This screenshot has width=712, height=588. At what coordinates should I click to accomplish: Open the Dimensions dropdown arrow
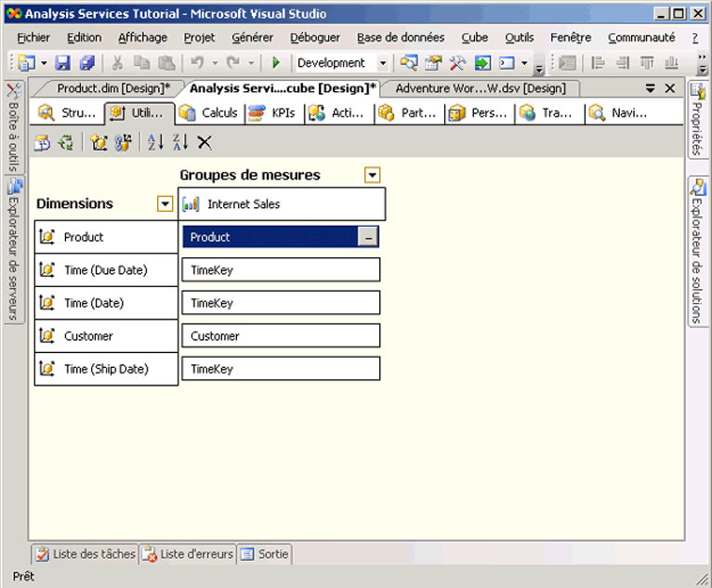[x=165, y=203]
